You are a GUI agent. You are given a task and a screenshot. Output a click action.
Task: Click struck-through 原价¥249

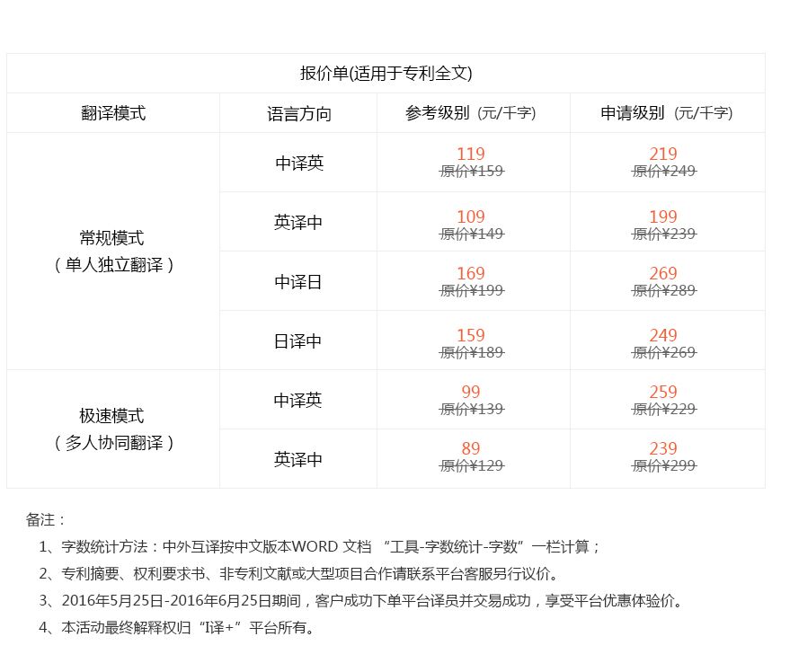tap(664, 172)
